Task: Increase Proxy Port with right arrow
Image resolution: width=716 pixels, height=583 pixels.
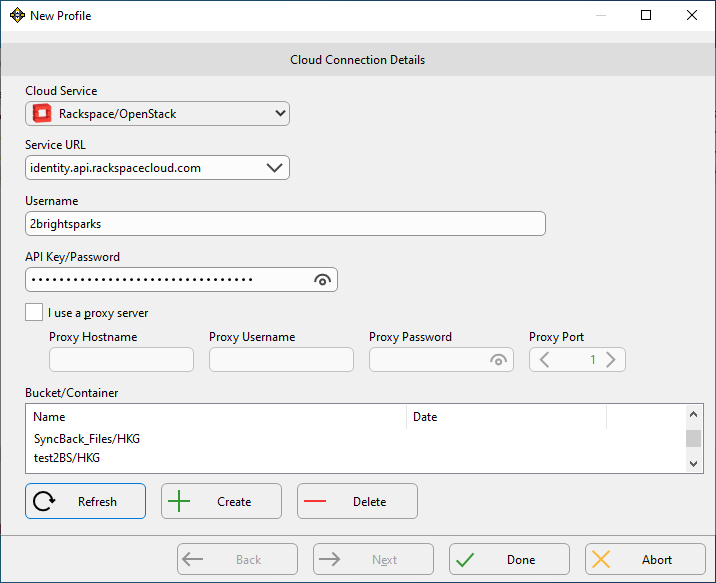Action: click(x=611, y=360)
